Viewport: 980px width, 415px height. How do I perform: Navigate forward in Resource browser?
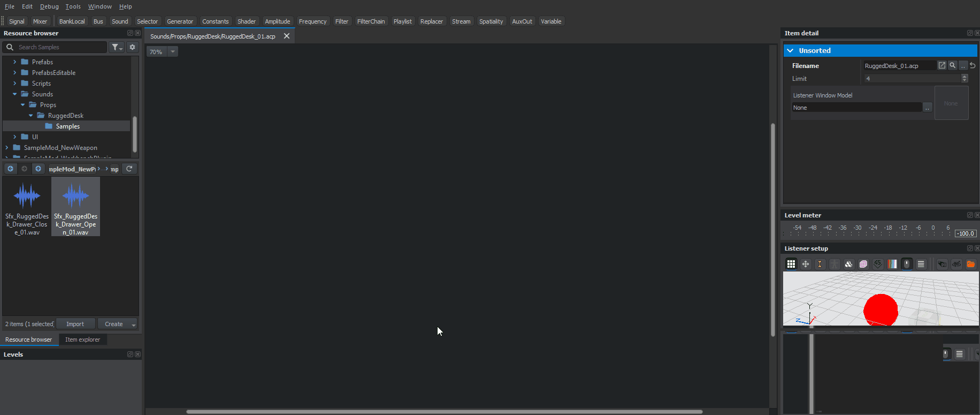24,169
